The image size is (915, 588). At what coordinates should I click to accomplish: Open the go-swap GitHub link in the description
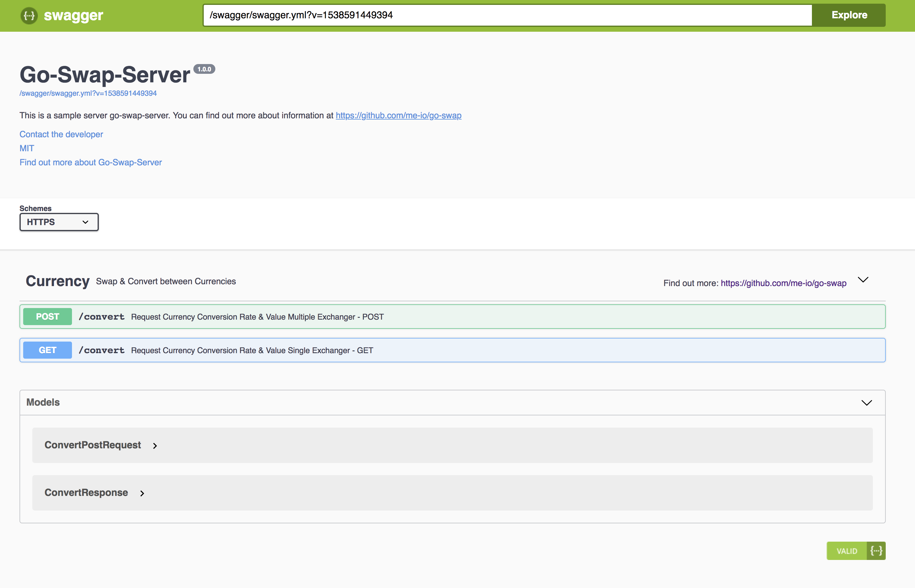(x=398, y=115)
